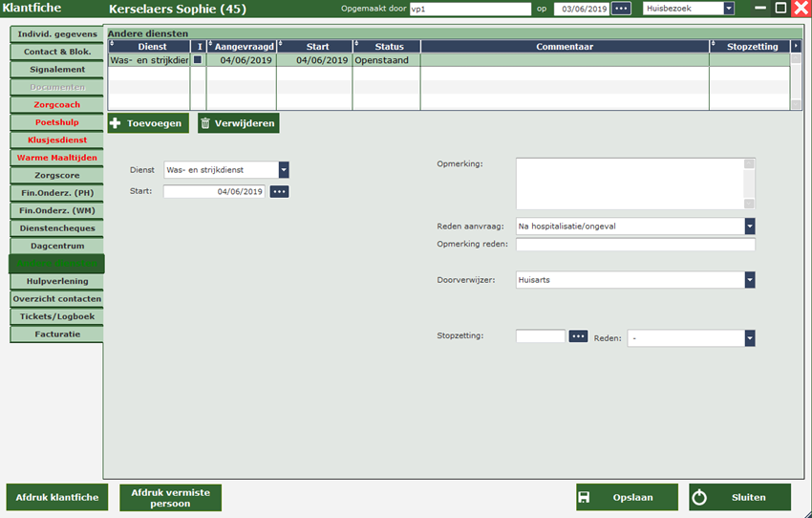Open the Dienstencheques tab
The width and height of the screenshot is (812, 518).
[56, 228]
